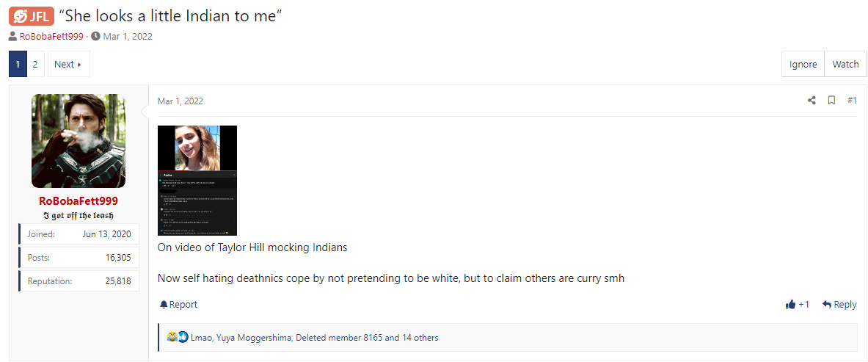Click the share icon on post #1

[812, 101]
